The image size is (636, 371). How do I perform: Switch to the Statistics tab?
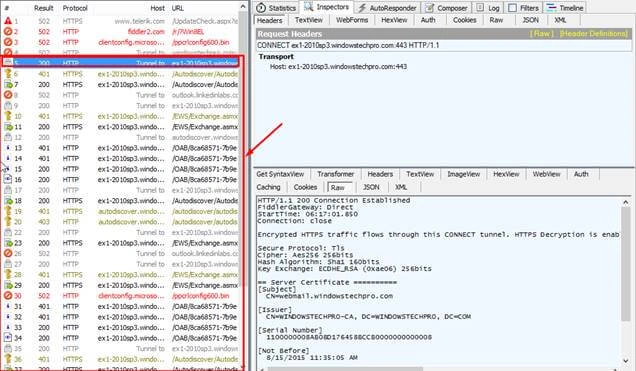point(276,8)
